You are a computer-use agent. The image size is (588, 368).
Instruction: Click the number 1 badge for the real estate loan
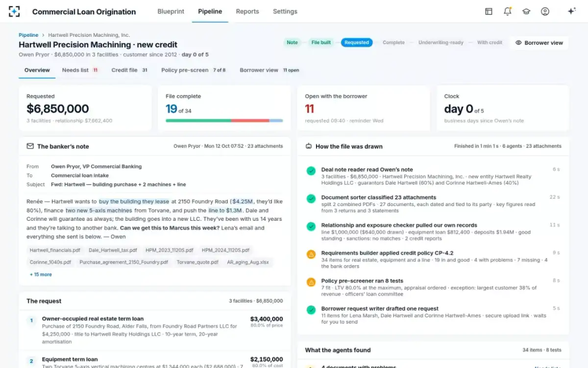31,321
